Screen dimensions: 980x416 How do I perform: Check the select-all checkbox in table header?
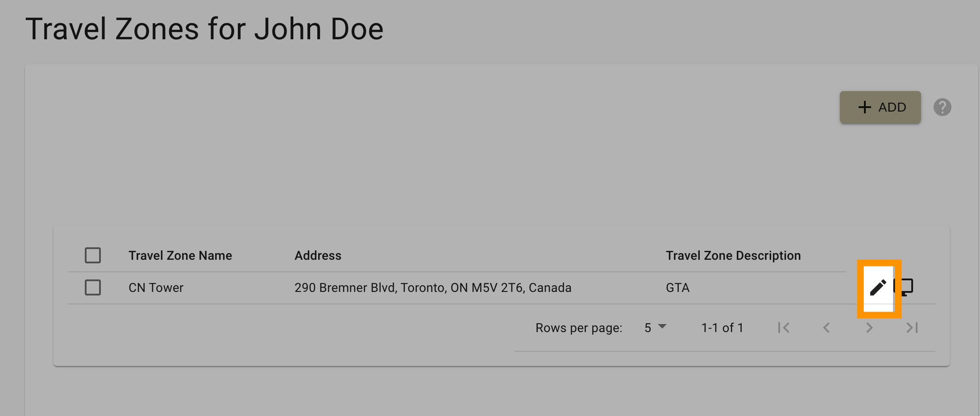(93, 255)
